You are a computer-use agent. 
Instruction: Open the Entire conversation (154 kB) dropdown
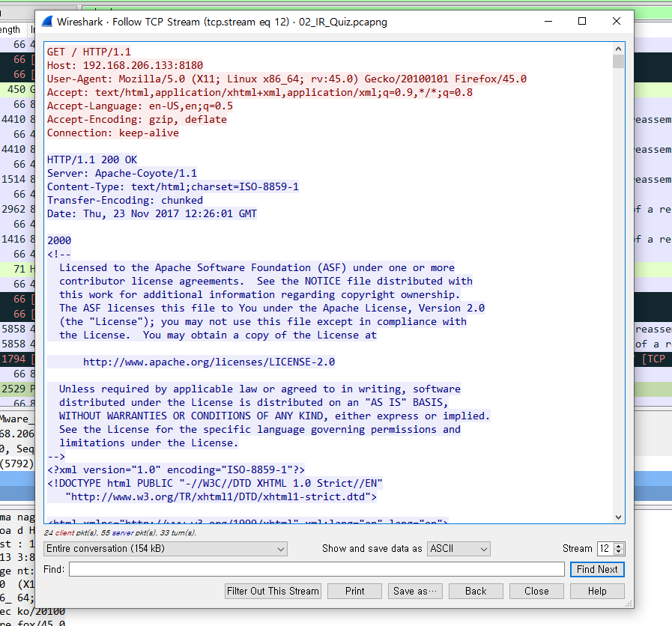[x=166, y=549]
